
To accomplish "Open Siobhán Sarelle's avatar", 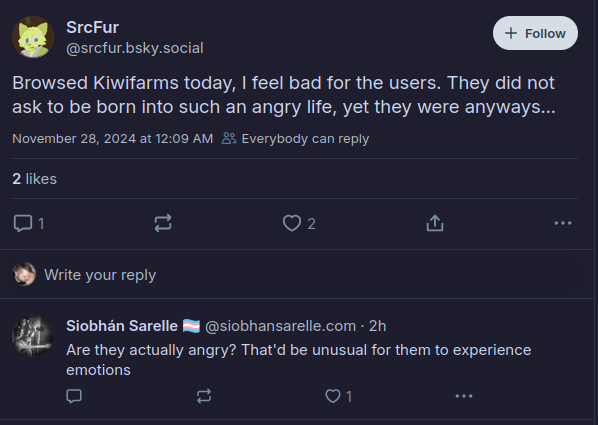I will pyautogui.click(x=33, y=336).
